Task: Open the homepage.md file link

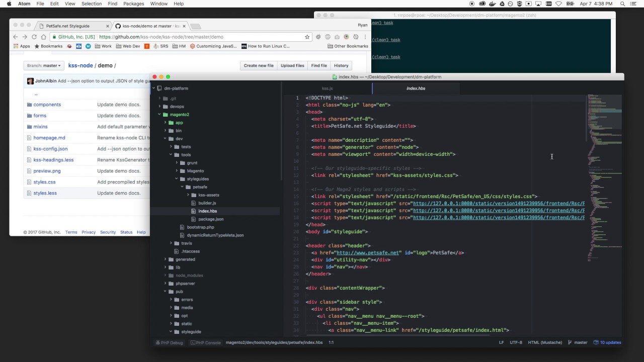Action: [x=49, y=138]
